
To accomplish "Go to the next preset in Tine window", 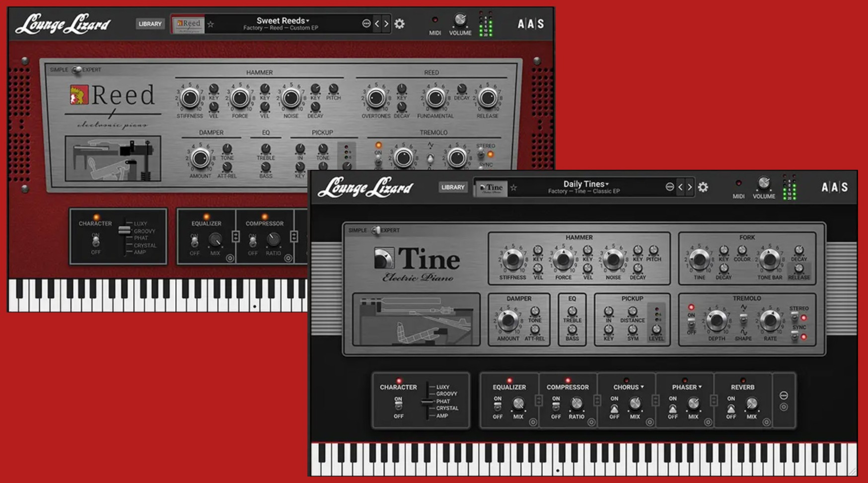I will click(x=689, y=187).
